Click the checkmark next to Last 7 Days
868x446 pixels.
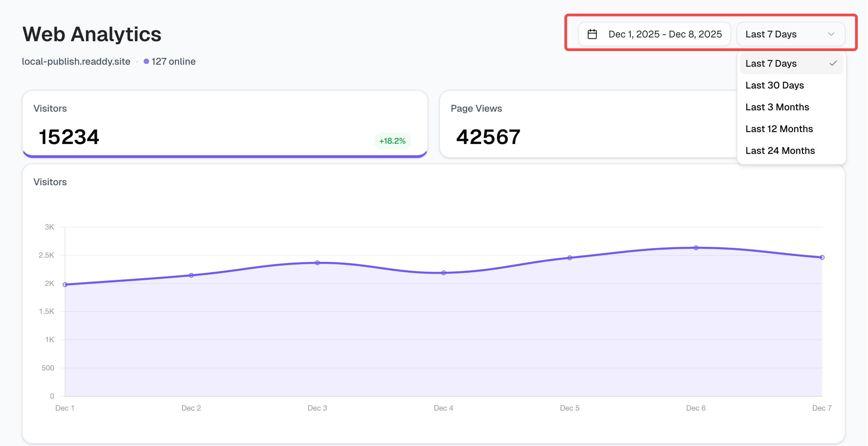[833, 63]
